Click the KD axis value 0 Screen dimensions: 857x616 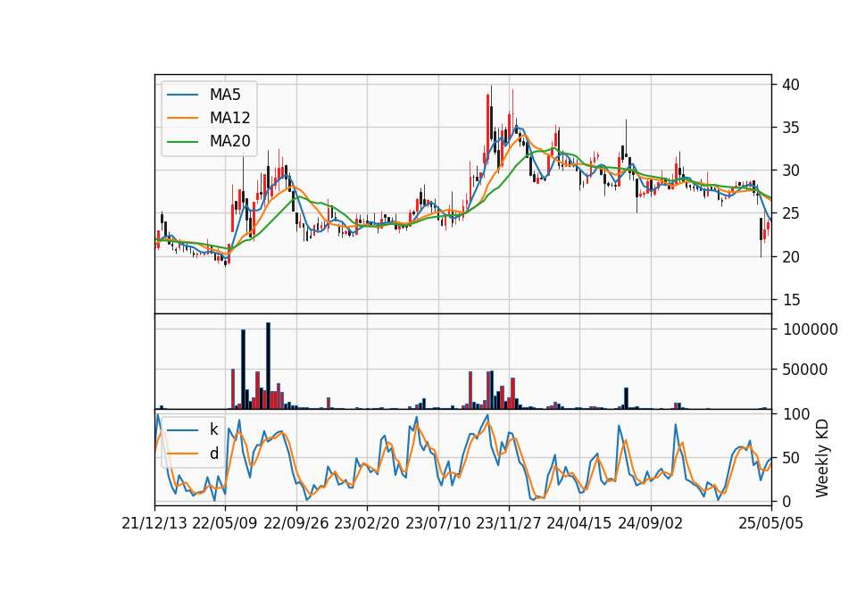pos(786,501)
